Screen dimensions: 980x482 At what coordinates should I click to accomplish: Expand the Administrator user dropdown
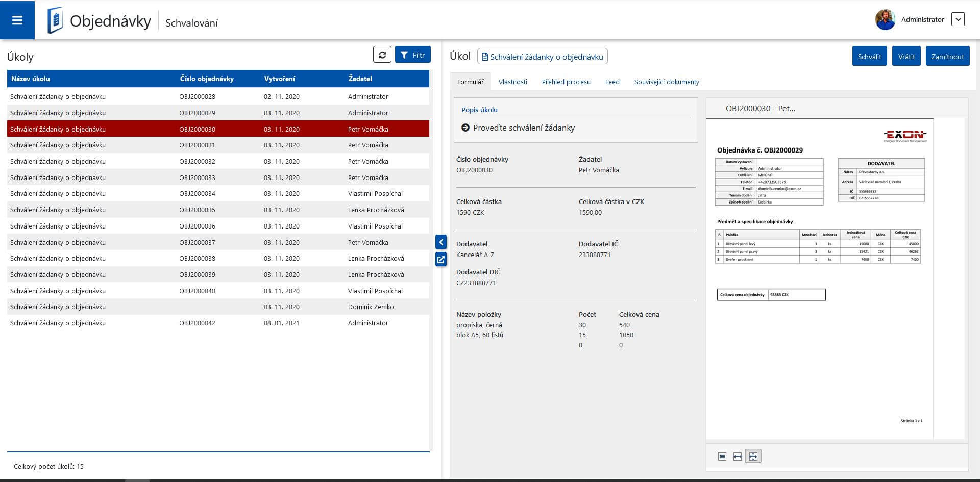click(958, 20)
